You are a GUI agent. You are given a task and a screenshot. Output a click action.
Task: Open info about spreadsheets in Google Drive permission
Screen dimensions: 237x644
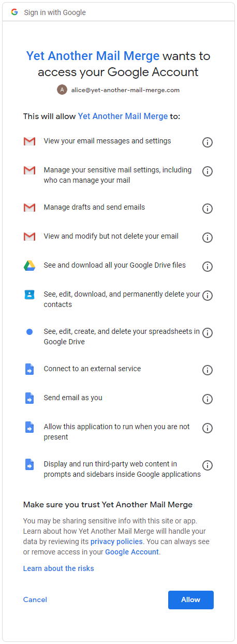(208, 332)
